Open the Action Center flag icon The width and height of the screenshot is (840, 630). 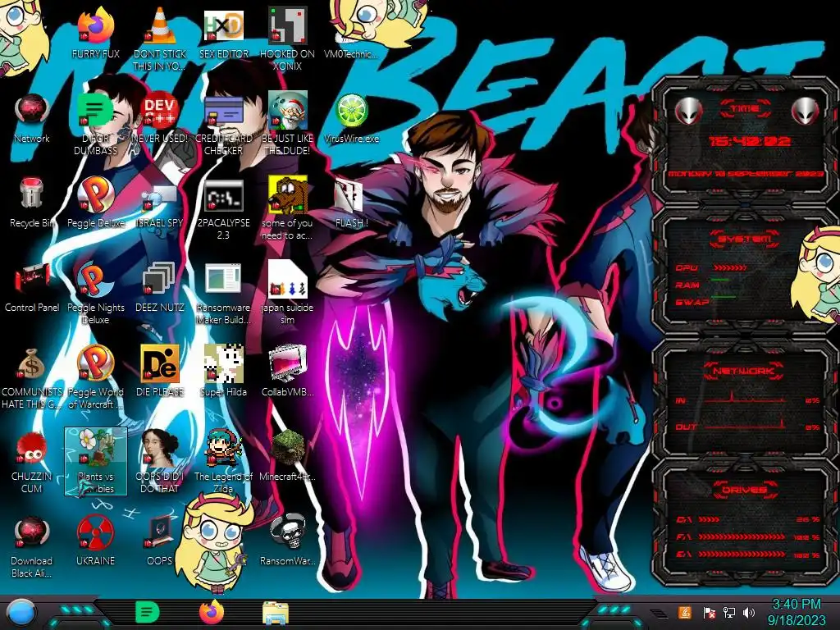click(x=709, y=613)
